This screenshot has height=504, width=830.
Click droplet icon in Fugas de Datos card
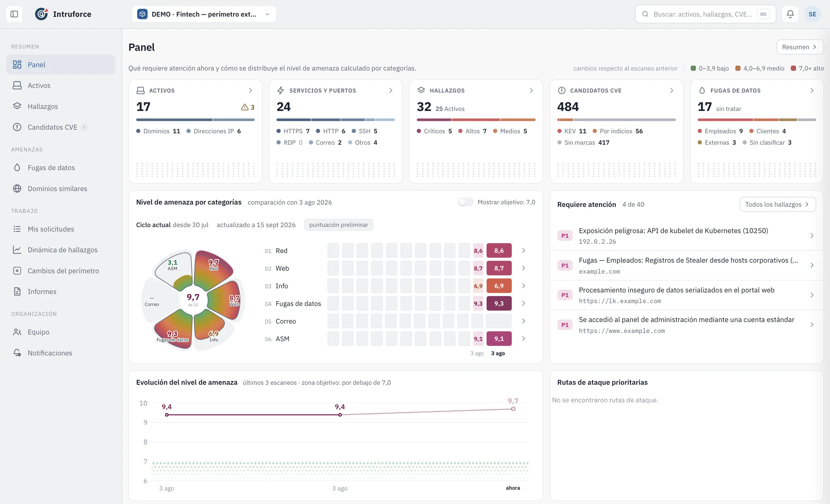click(x=702, y=91)
